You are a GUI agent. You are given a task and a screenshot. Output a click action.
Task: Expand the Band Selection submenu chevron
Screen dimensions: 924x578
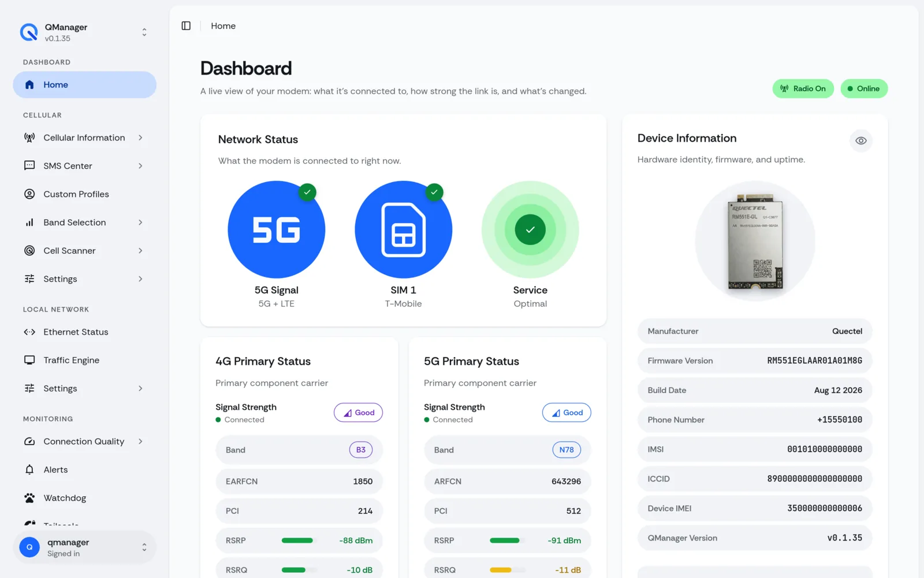coord(140,223)
